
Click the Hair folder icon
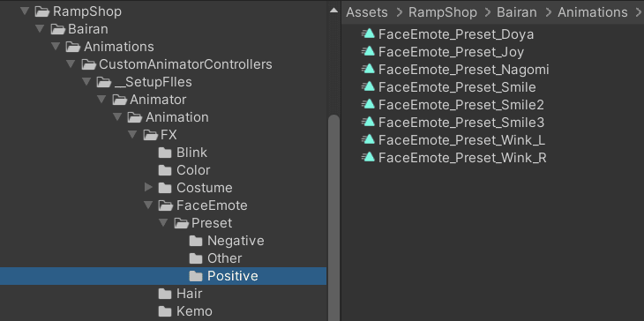coord(165,294)
